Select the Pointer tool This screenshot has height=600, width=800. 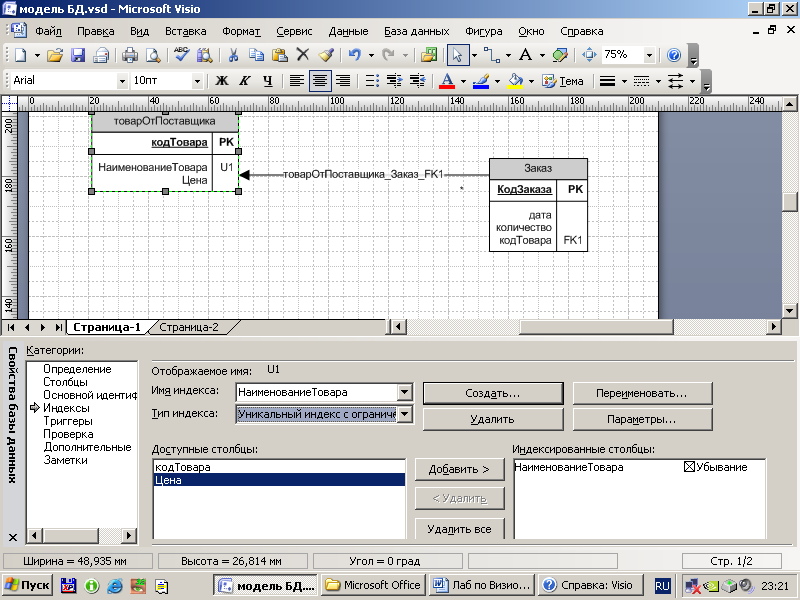457,56
